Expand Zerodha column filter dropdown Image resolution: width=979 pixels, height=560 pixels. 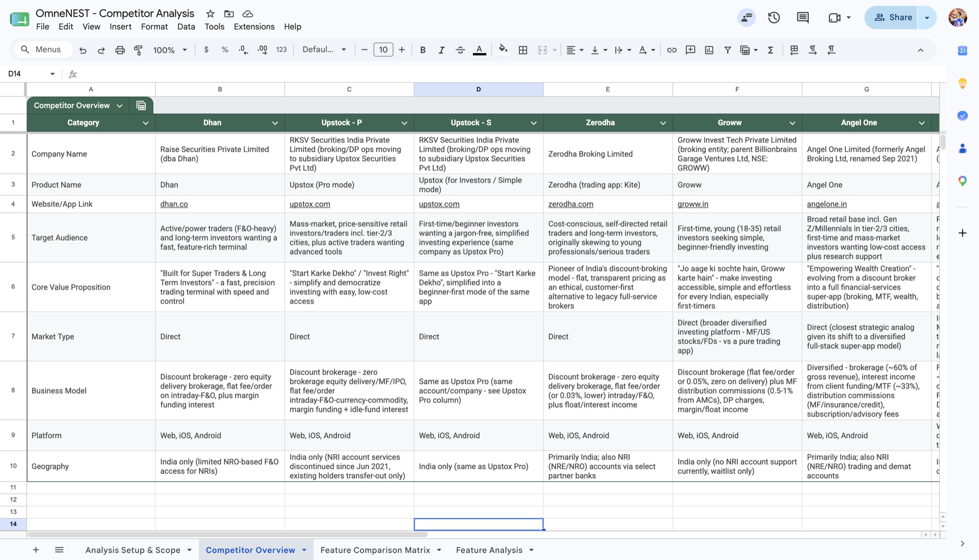[x=663, y=123]
